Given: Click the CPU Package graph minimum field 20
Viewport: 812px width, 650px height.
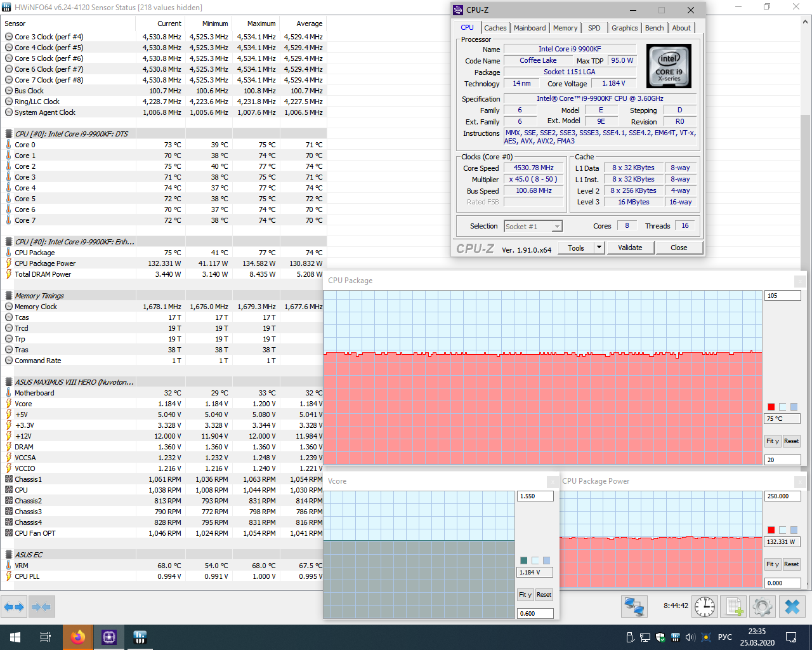Looking at the screenshot, I should (x=783, y=460).
